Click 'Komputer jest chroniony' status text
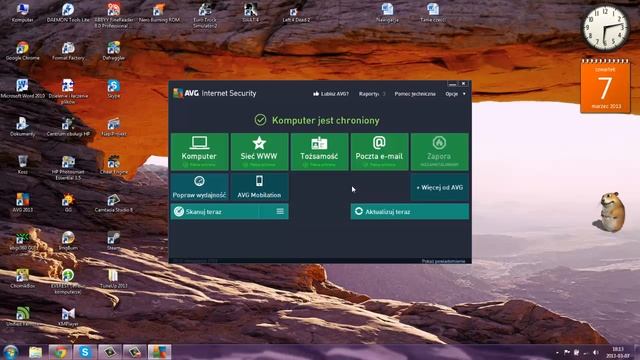Viewport: 640px width, 360px height. click(x=325, y=120)
